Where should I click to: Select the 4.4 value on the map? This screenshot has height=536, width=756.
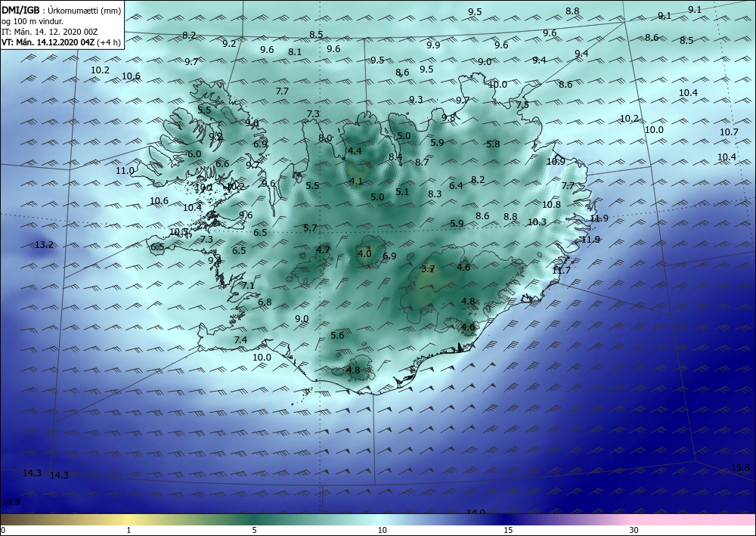tap(355, 151)
